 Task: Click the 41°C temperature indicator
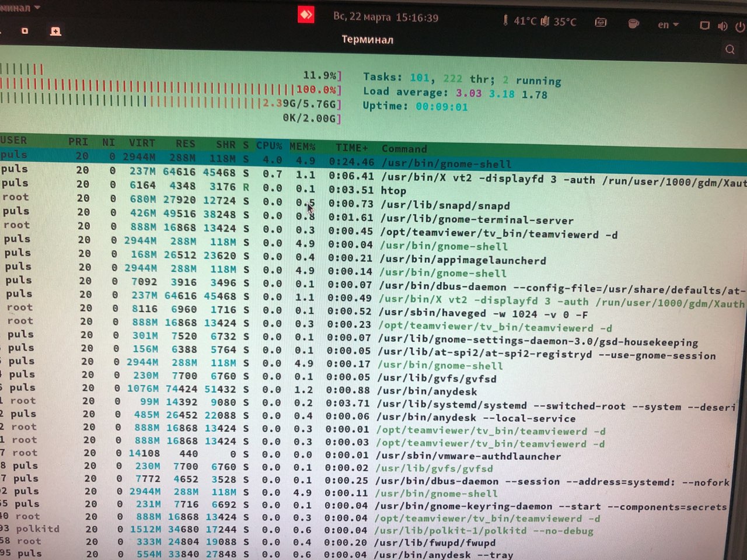pyautogui.click(x=519, y=21)
